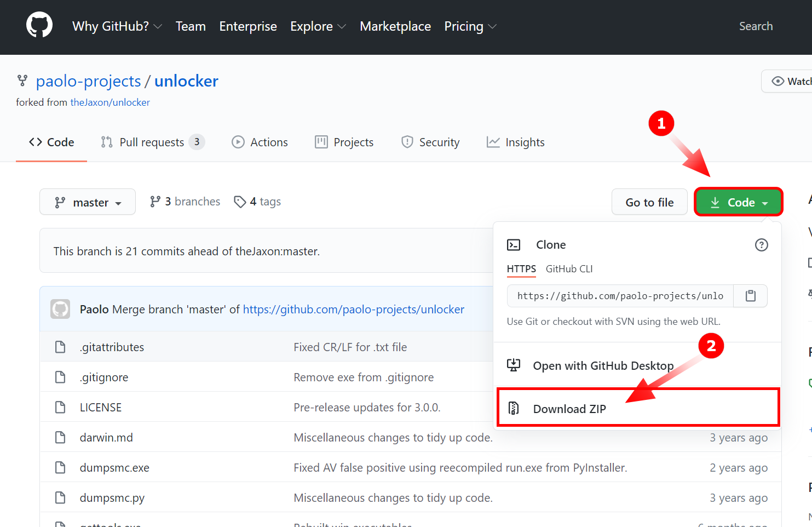Open the .gitignore file
Viewport: 812px width, 527px height.
tap(104, 377)
